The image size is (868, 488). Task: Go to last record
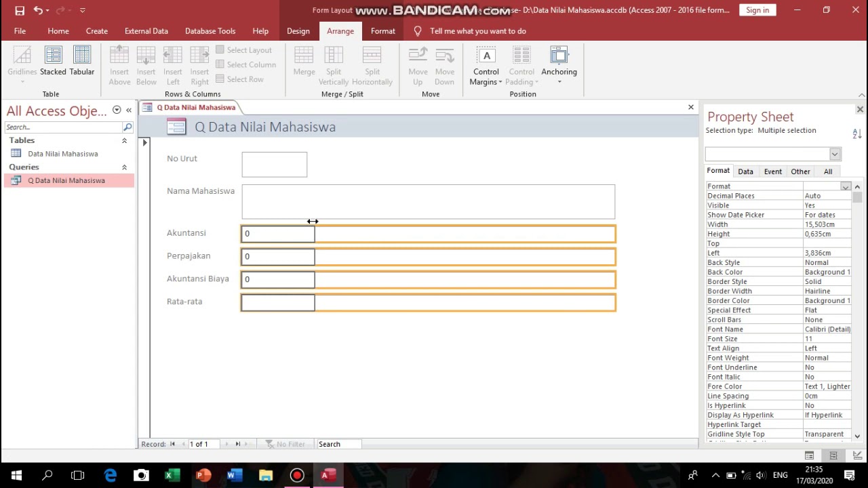pos(237,444)
